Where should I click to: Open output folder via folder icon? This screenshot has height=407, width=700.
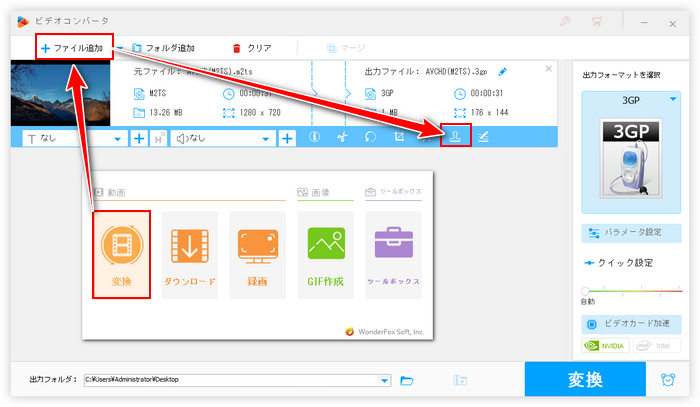click(x=407, y=380)
